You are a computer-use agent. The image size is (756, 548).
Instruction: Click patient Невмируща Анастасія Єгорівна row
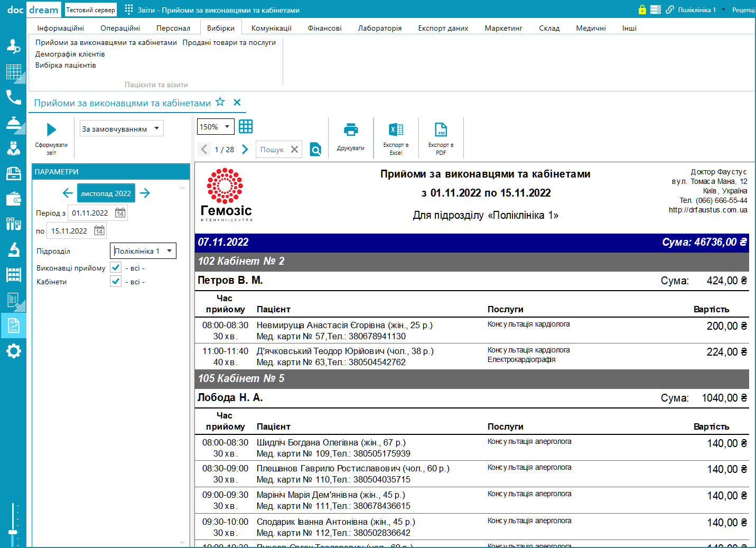pos(472,331)
